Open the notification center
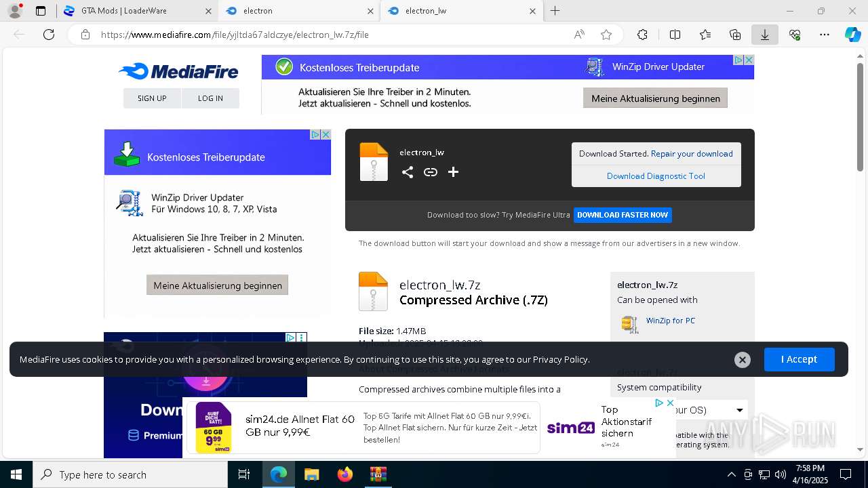 [846, 474]
